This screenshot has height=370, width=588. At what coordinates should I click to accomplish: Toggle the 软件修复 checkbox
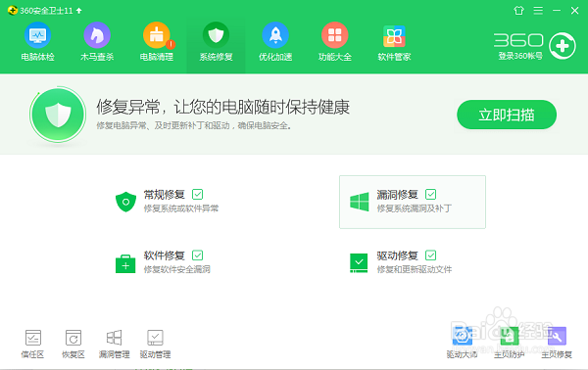point(197,255)
